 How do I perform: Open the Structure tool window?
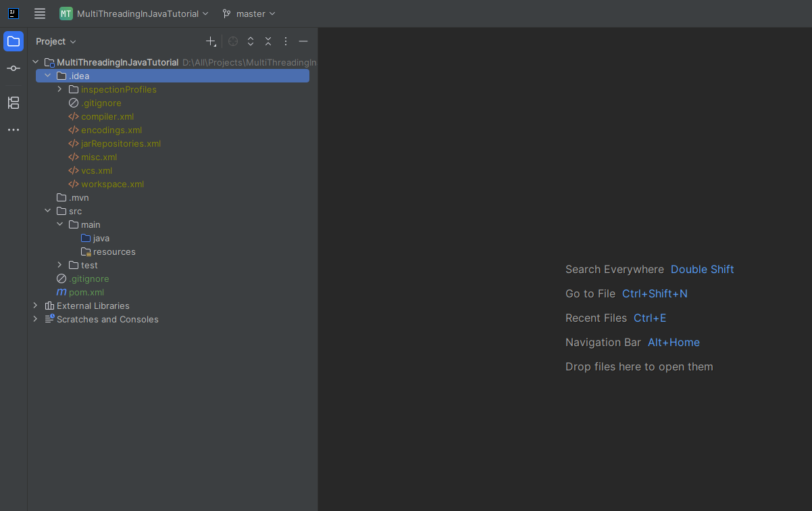[x=14, y=103]
